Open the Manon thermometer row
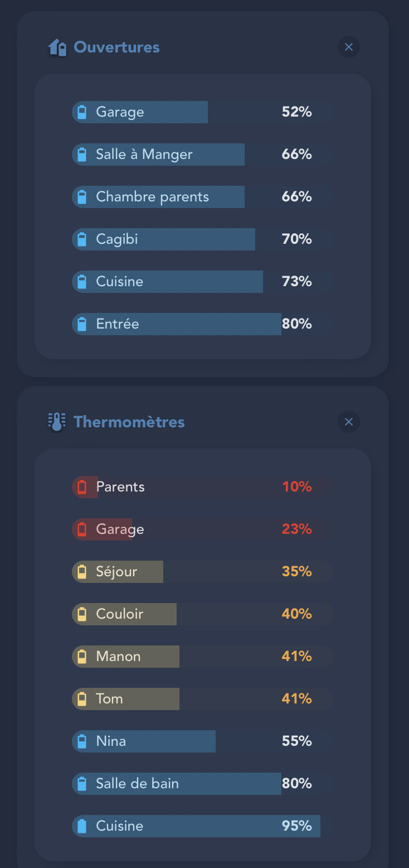Image resolution: width=409 pixels, height=868 pixels. pyautogui.click(x=203, y=657)
